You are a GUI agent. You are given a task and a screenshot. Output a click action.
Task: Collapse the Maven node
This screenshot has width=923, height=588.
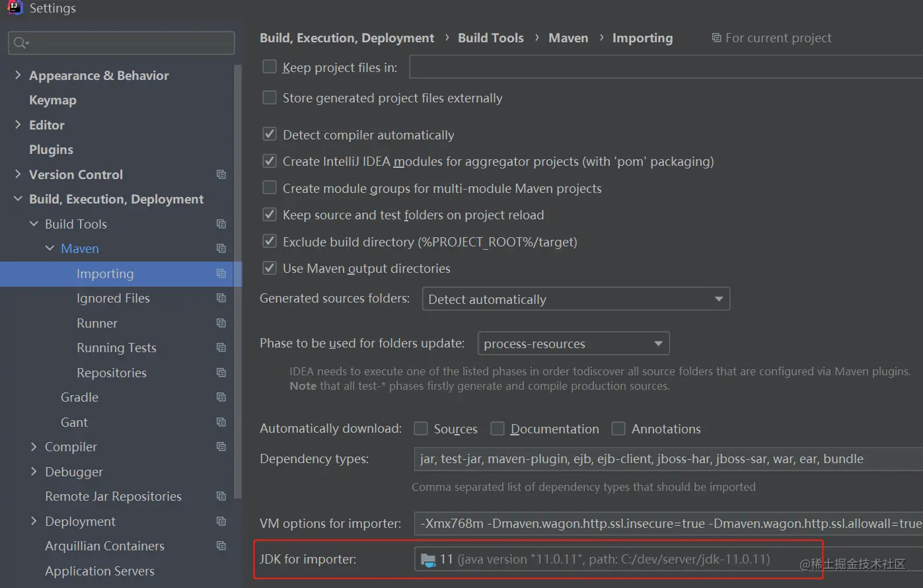[50, 248]
